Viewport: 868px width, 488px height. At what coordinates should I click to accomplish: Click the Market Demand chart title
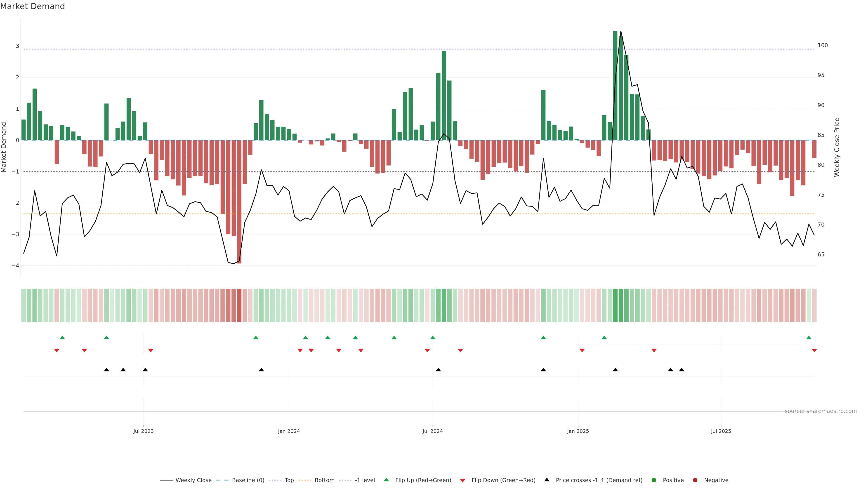32,6
